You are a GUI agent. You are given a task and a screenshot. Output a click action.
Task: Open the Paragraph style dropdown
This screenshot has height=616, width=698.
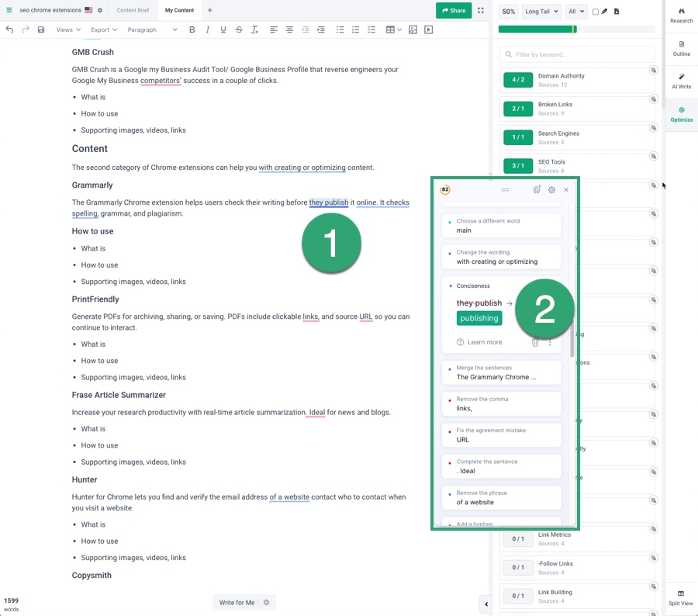pos(152,29)
